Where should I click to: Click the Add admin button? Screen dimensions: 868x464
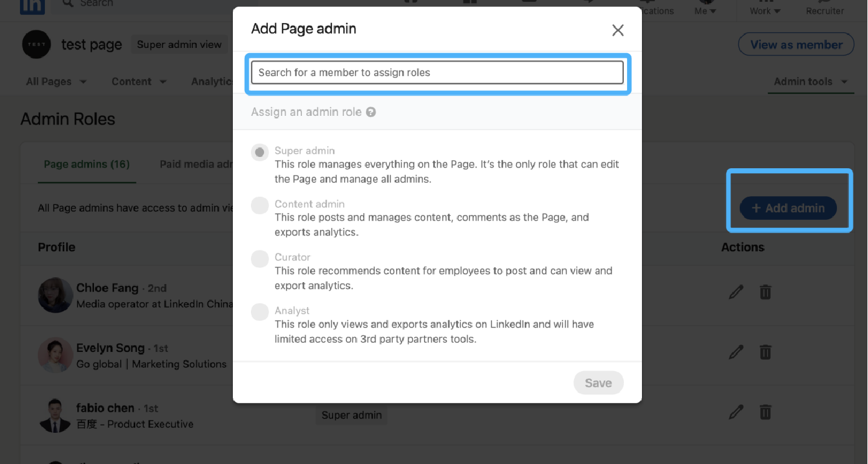click(x=788, y=208)
